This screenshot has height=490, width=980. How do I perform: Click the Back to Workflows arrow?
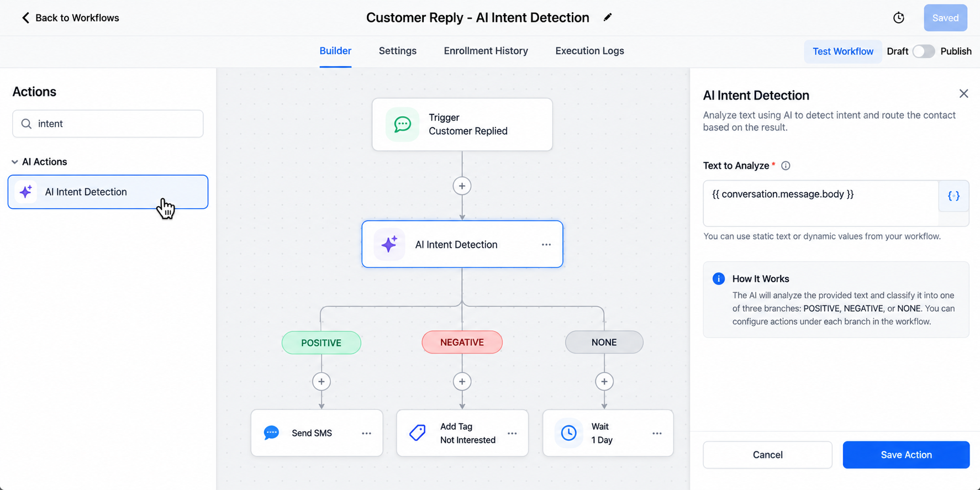(x=25, y=18)
